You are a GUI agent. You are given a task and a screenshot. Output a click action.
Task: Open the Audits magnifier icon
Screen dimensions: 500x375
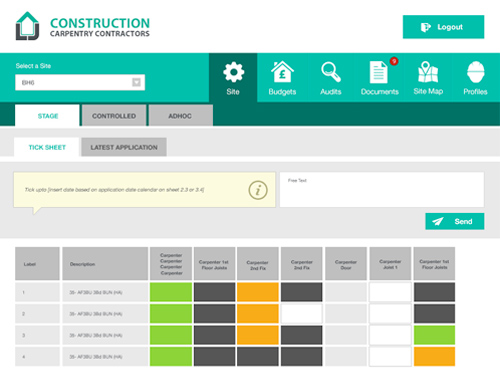[331, 72]
